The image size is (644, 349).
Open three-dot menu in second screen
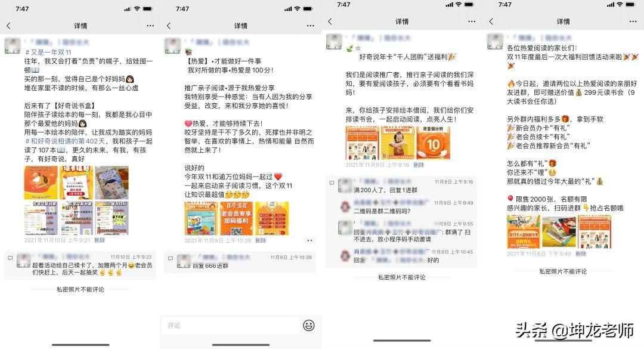(x=311, y=26)
